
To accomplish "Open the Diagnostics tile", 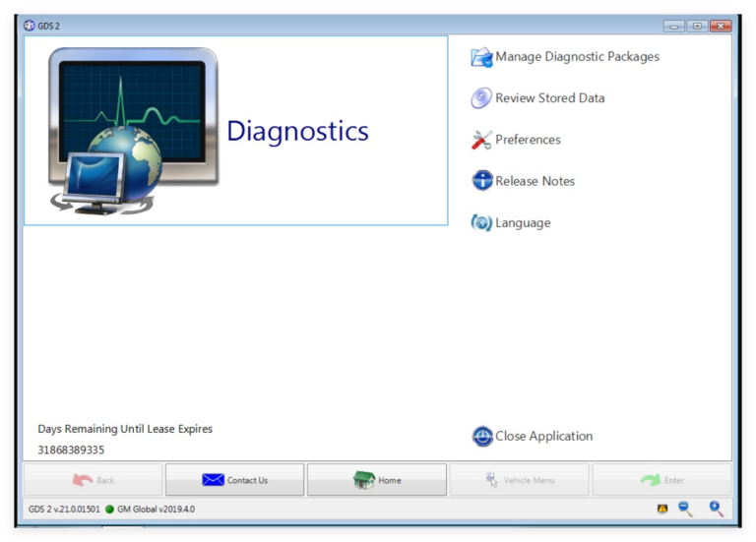I will [x=236, y=131].
